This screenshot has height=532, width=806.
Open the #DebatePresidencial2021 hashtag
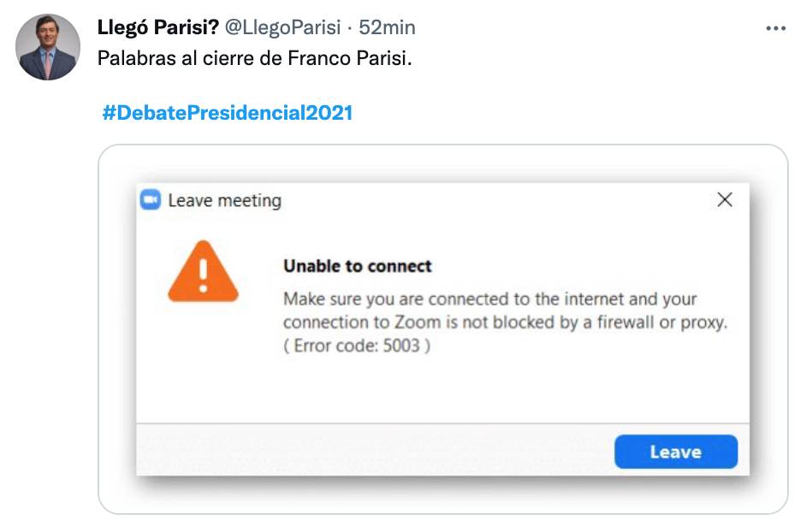pyautogui.click(x=227, y=113)
